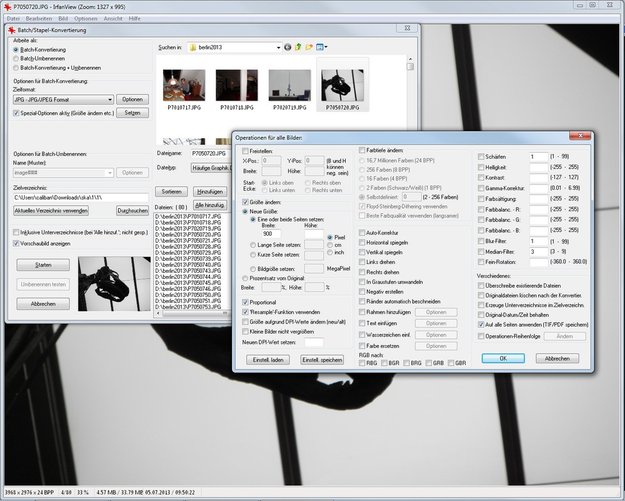Click Einstell. speichern button
Screen dimensions: 625x501
pyautogui.click(x=322, y=360)
